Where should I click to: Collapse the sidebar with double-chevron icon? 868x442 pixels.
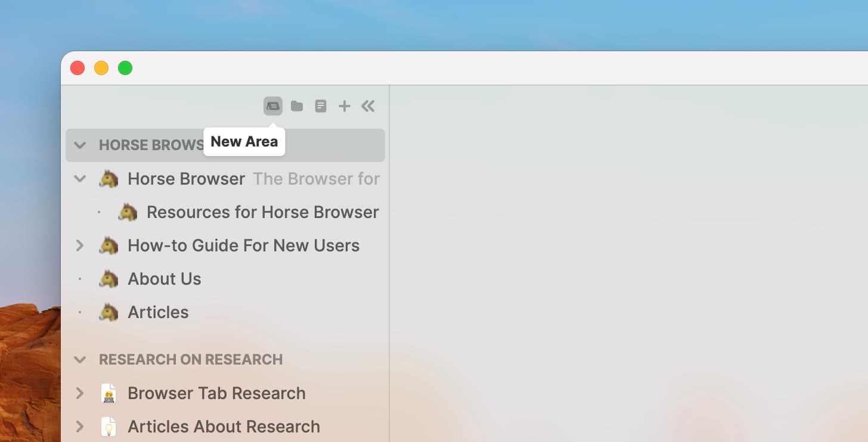(368, 105)
